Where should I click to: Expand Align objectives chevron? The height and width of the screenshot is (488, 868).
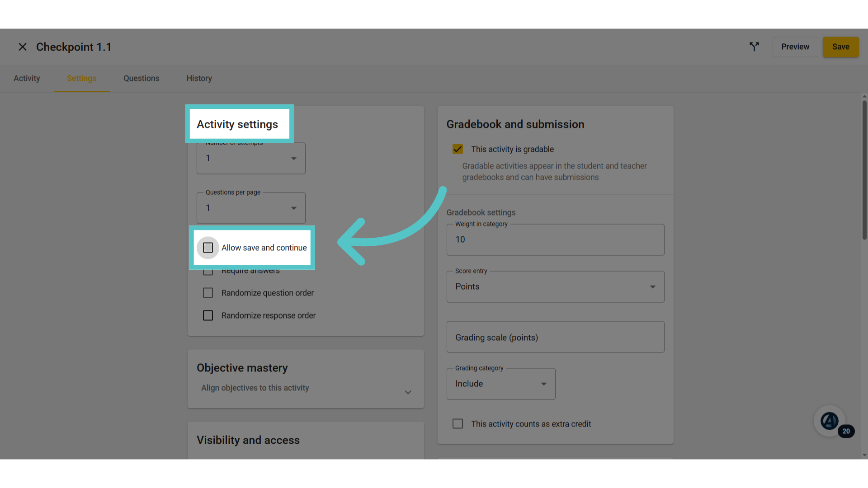click(x=408, y=392)
